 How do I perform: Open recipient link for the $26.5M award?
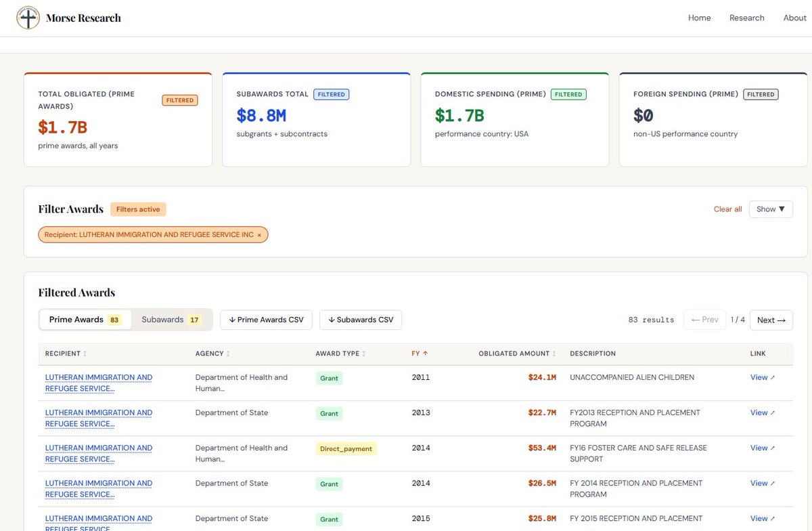pos(99,489)
